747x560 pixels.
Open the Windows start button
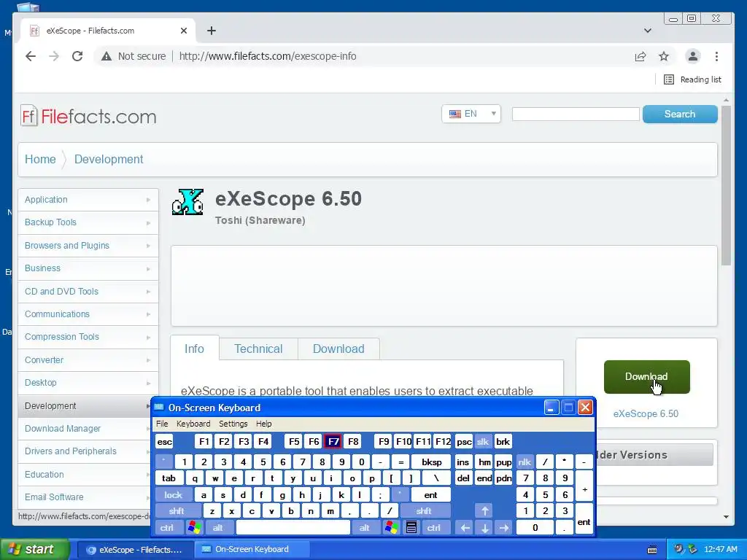click(34, 550)
